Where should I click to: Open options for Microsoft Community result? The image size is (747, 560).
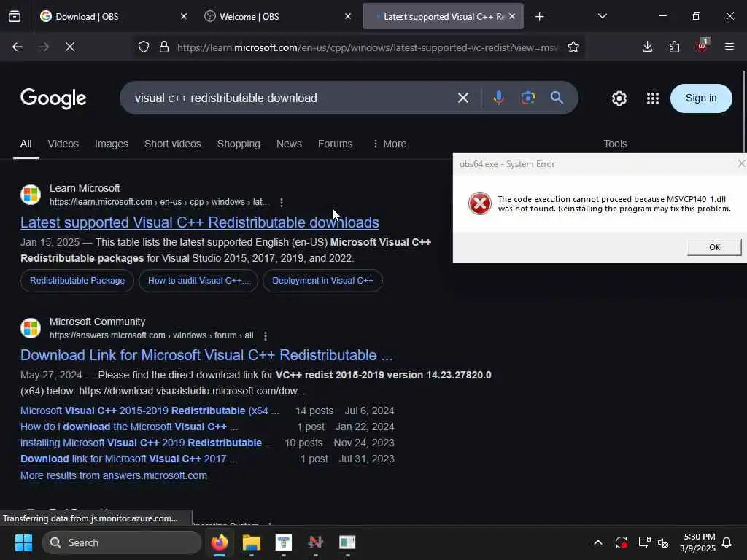[x=266, y=335]
